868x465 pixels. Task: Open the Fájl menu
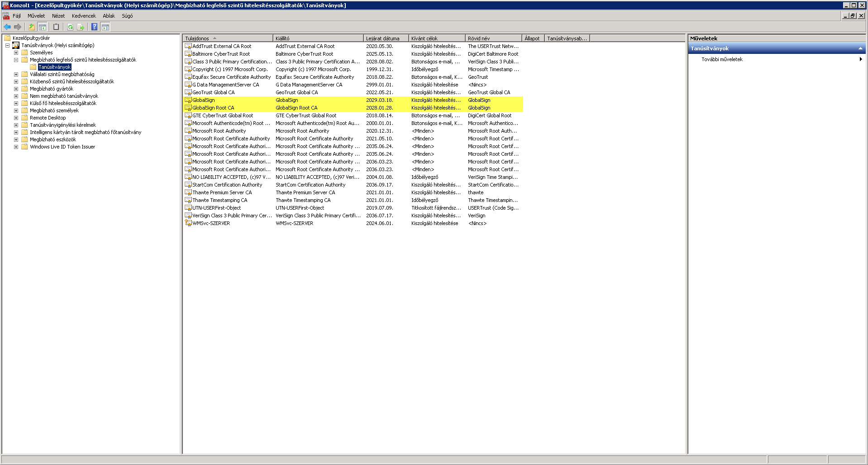click(17, 16)
